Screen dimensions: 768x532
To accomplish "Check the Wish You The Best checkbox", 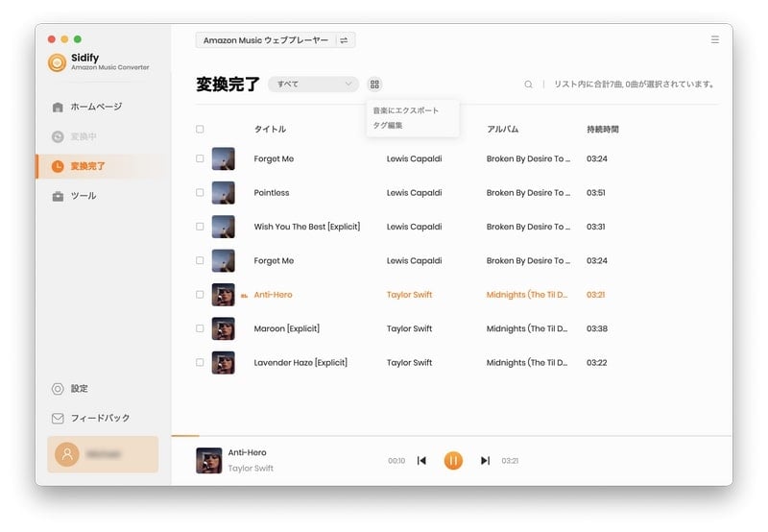I will 200,227.
